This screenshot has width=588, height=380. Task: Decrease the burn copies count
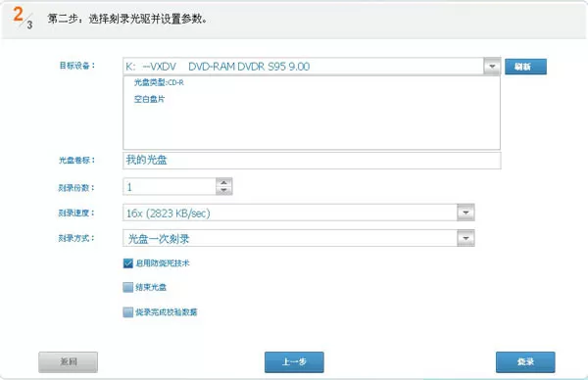[223, 190]
